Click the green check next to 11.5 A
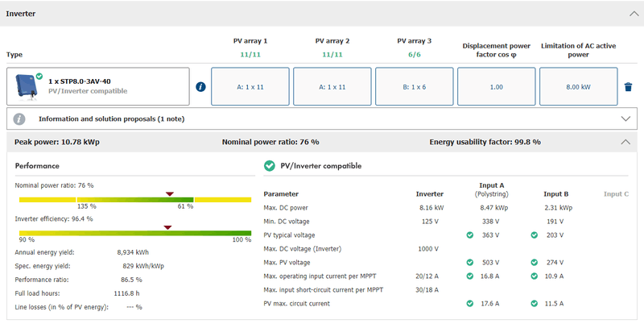Screen dimensions: 644x324 (x=534, y=303)
